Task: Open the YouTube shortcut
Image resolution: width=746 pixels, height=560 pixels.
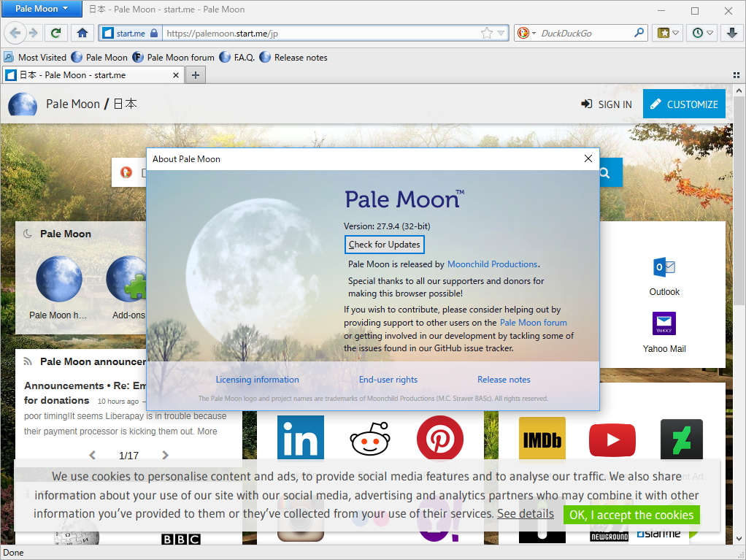Action: [x=612, y=439]
